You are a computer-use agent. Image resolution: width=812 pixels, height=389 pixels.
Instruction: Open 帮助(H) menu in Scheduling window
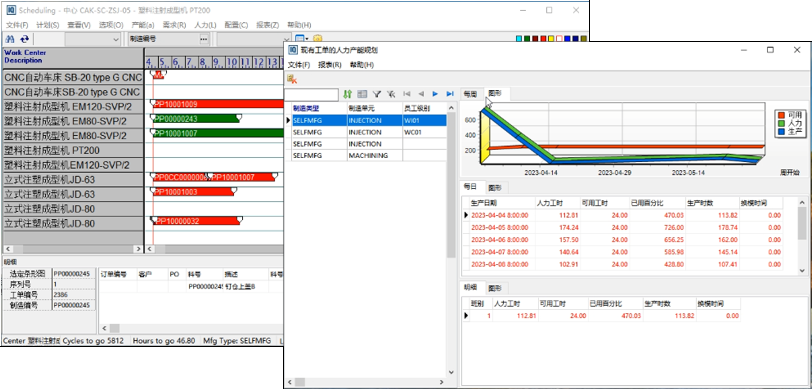(x=299, y=25)
